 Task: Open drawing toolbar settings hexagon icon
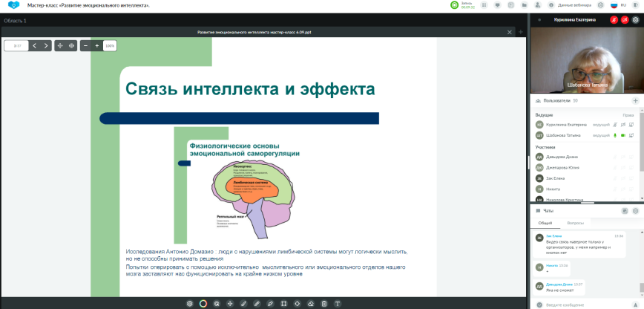(189, 303)
